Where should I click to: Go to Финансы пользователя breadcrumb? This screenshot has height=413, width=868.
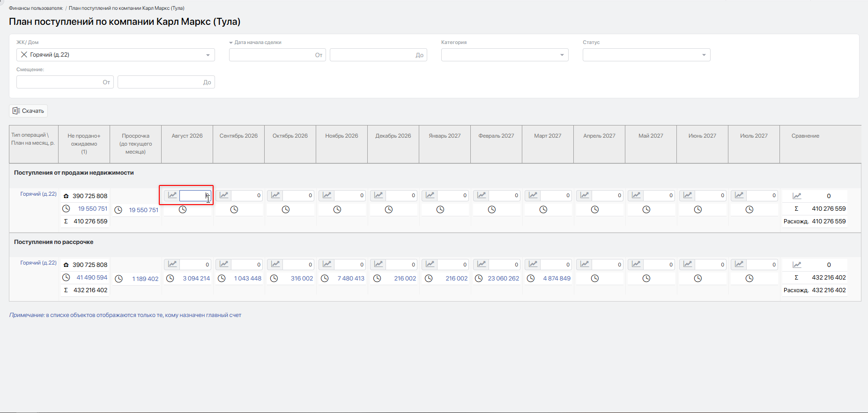click(x=36, y=8)
